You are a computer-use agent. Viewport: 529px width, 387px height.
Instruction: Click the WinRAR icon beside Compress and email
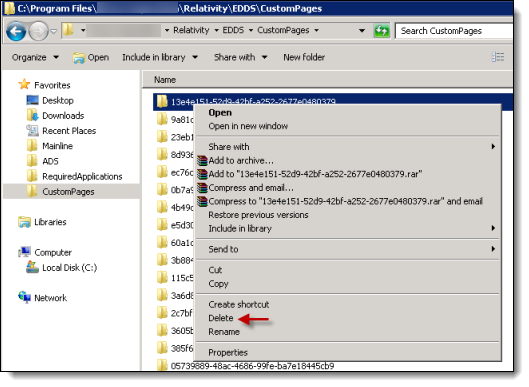[x=202, y=188]
